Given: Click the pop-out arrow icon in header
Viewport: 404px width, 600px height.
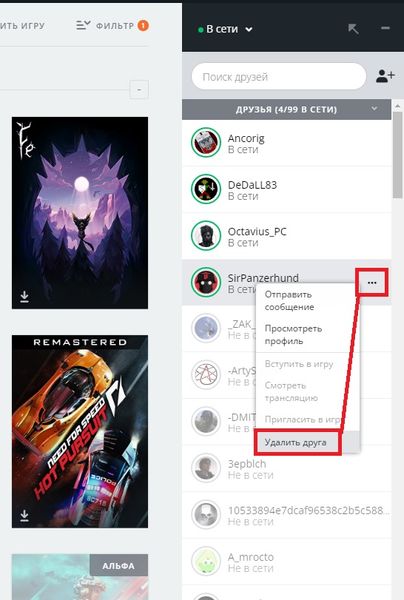Looking at the screenshot, I should tap(353, 28).
